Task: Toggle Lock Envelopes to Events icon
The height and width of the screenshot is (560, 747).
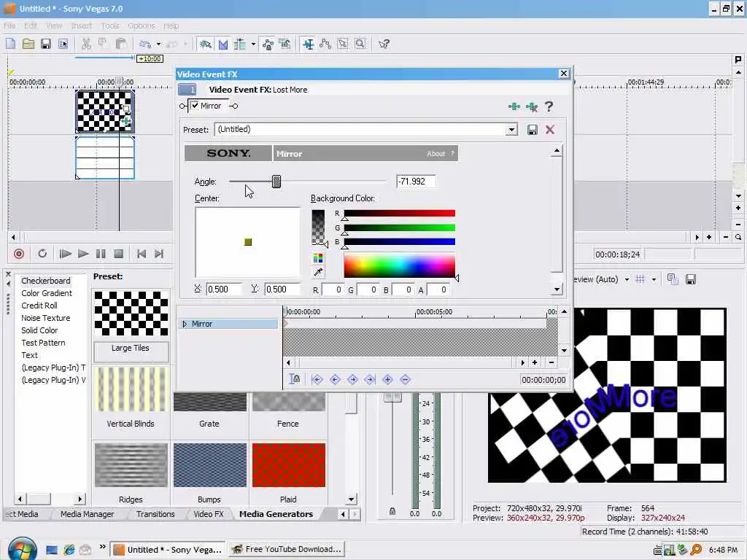Action: click(x=268, y=44)
